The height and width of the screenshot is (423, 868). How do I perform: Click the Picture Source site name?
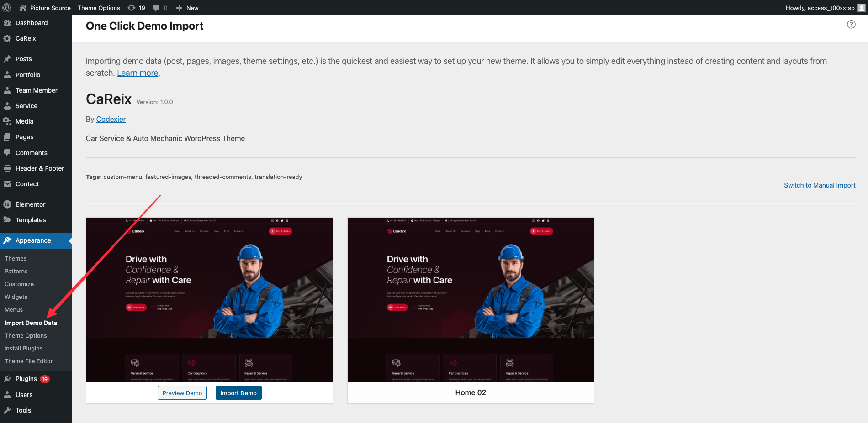coord(50,8)
